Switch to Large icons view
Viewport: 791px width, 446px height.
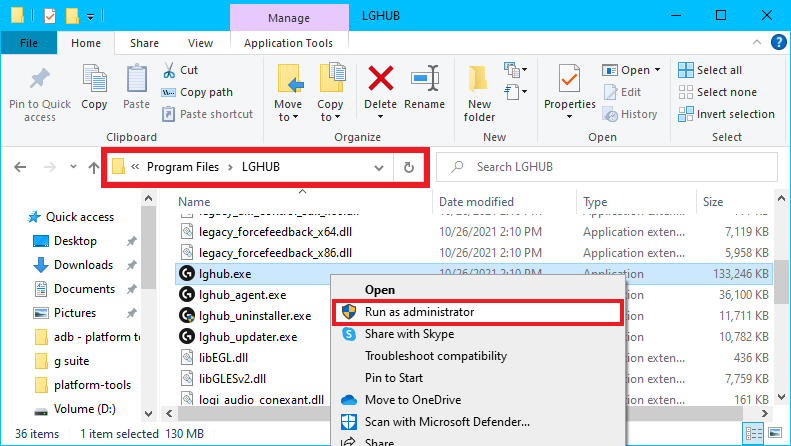(x=776, y=433)
